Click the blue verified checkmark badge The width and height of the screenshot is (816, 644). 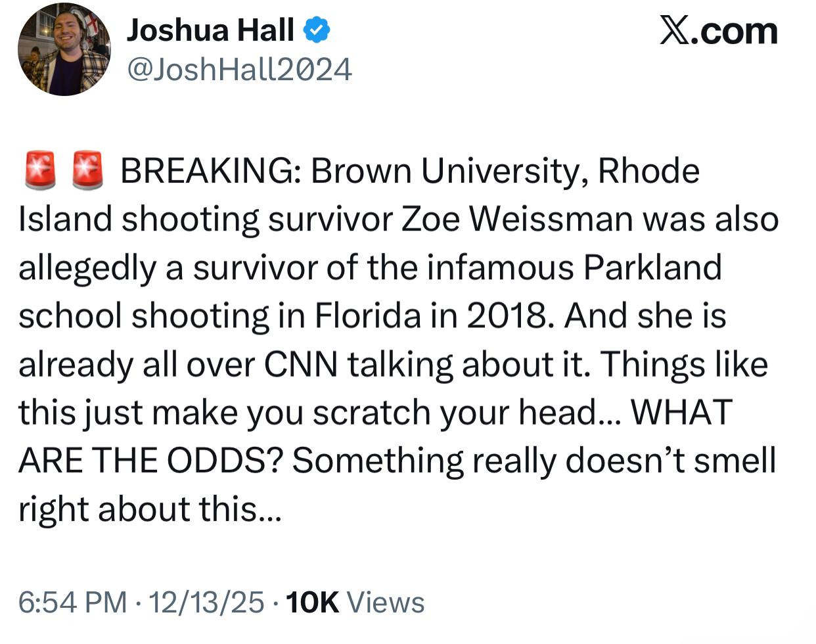316,30
